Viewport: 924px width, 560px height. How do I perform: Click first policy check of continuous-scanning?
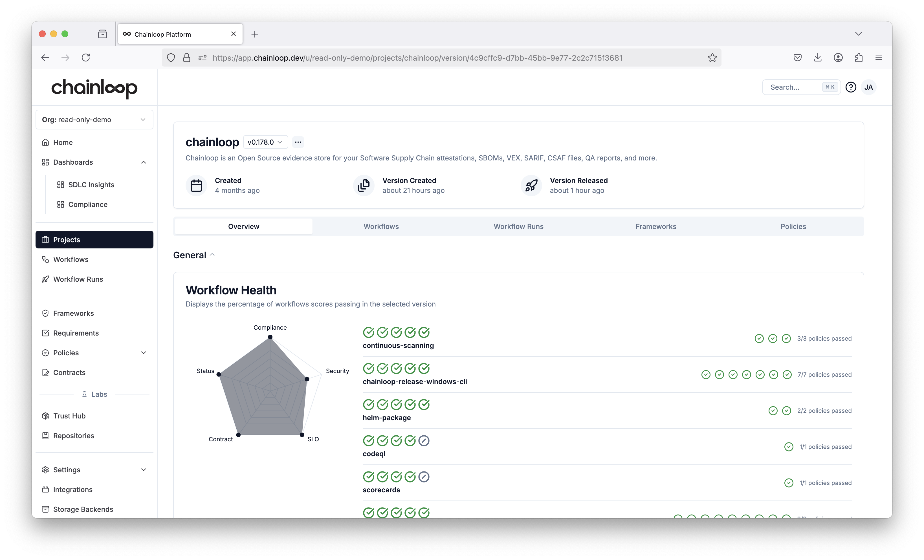[759, 338]
